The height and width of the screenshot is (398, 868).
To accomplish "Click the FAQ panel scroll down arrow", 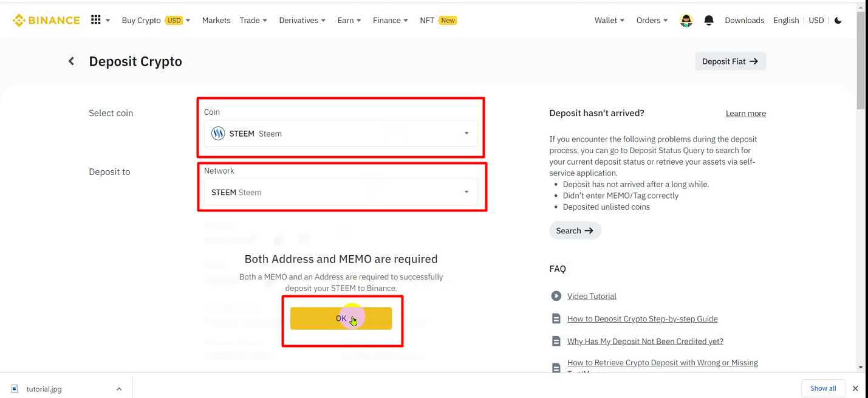I will pos(859,368).
